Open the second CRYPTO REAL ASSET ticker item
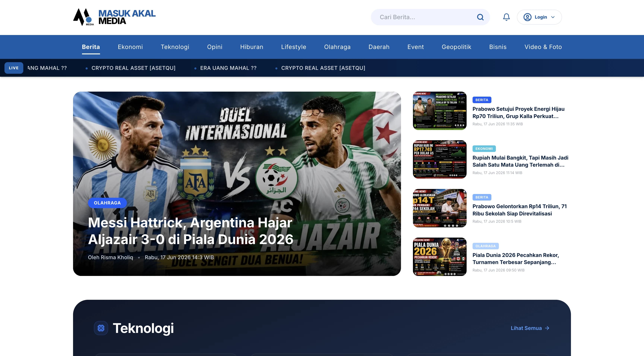The height and width of the screenshot is (356, 644). point(323,68)
